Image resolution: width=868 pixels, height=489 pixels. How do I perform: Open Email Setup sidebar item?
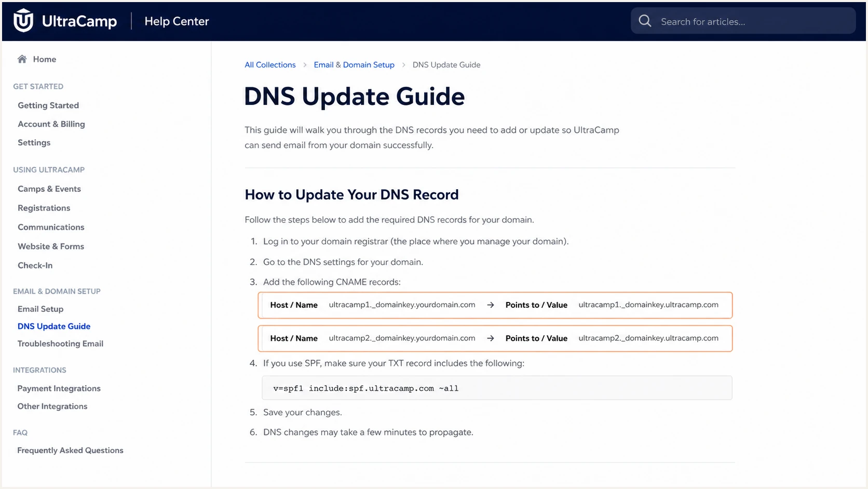coord(40,309)
